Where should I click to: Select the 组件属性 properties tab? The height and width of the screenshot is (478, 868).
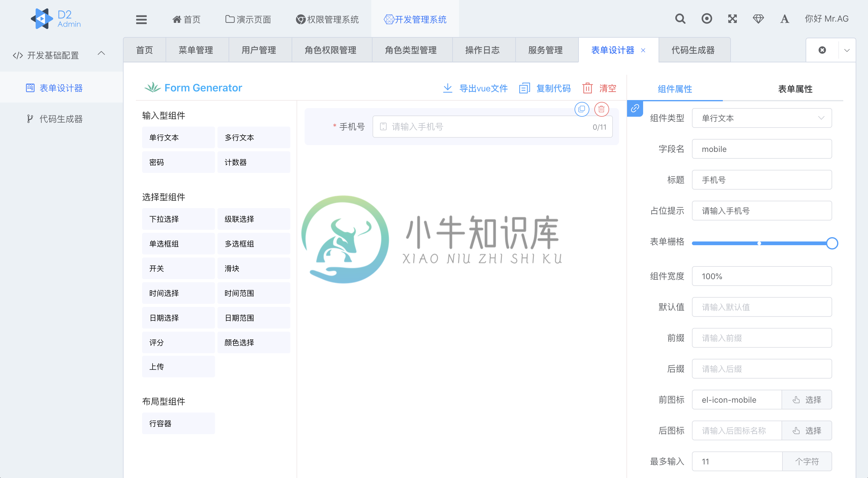[675, 89]
